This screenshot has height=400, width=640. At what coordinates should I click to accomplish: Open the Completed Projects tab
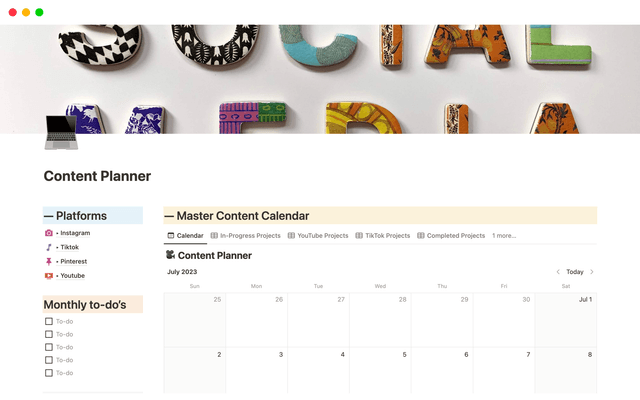tap(455, 236)
